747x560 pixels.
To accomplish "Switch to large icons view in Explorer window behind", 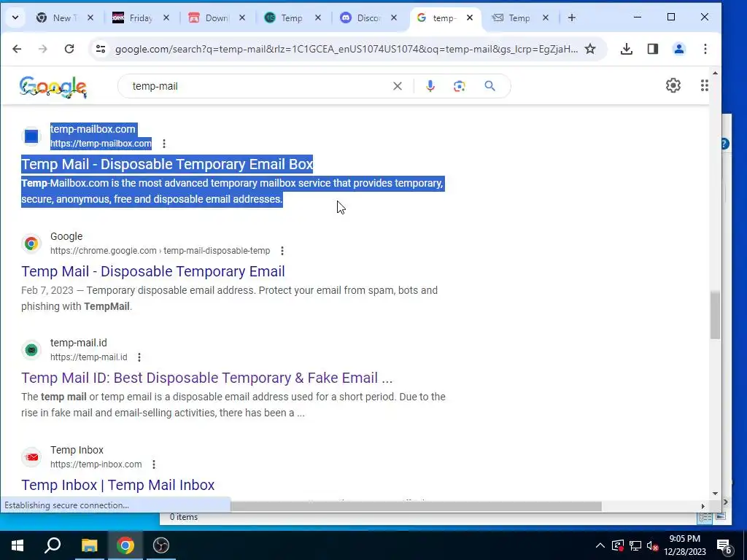I will (x=721, y=517).
